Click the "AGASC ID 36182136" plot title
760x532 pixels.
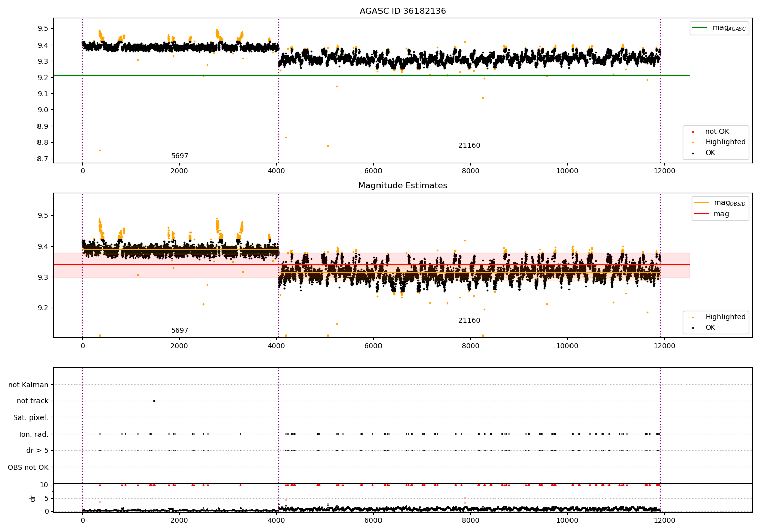pos(403,11)
